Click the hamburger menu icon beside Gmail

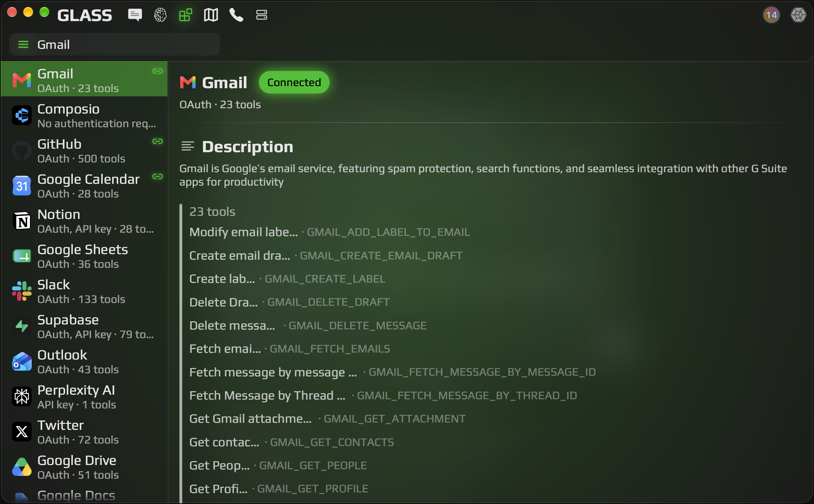(23, 45)
